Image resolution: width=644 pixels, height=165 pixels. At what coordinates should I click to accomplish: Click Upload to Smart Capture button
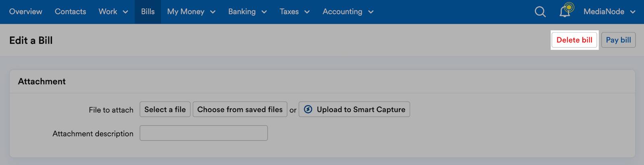click(354, 109)
